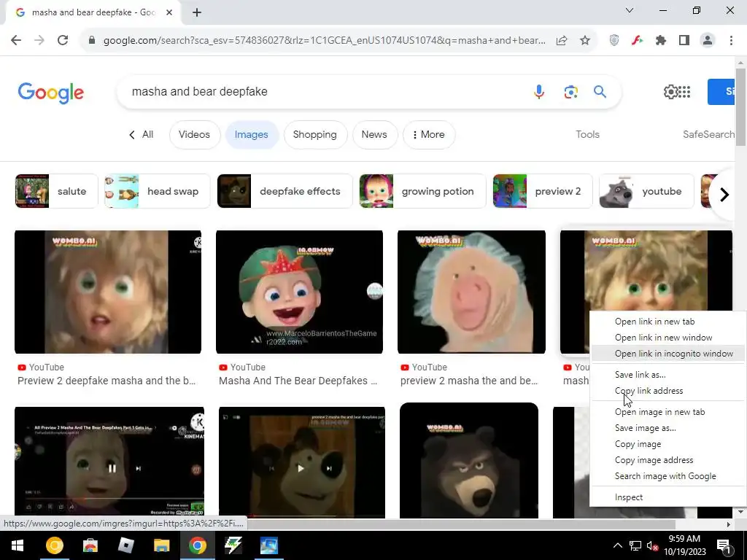Bookmark this page with the star icon
Viewport: 747px width, 560px height.
point(585,41)
